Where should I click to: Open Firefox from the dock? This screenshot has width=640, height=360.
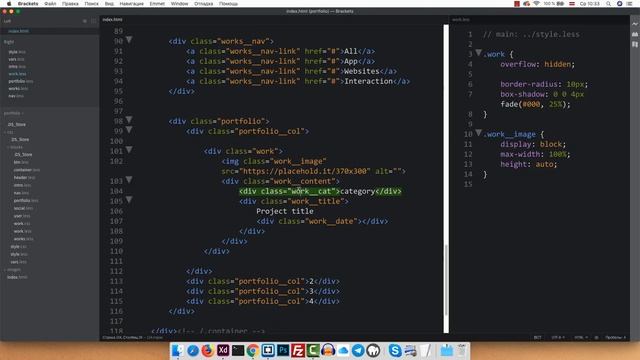point(208,350)
